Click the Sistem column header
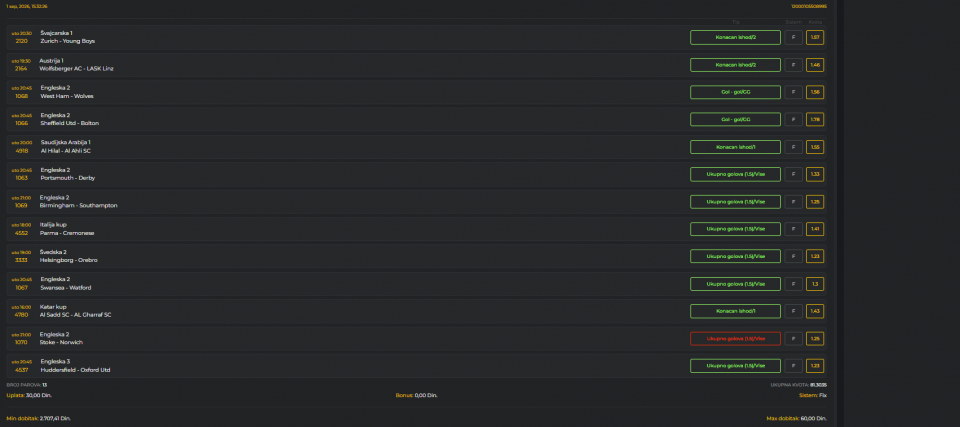 tap(793, 22)
